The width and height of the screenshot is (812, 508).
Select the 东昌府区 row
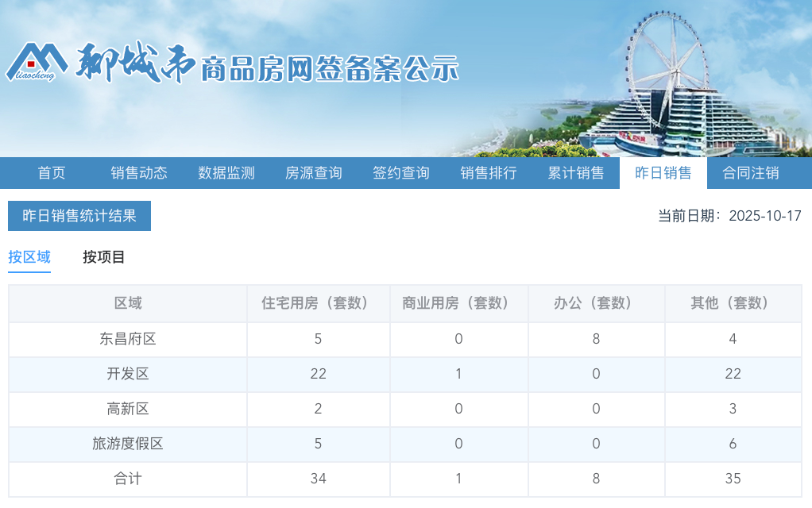[128, 339]
